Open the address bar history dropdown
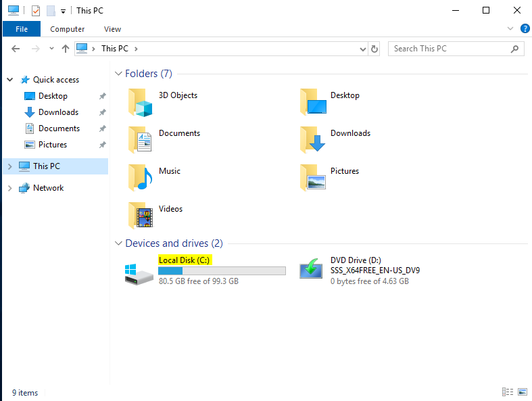This screenshot has width=532, height=401. [x=363, y=49]
